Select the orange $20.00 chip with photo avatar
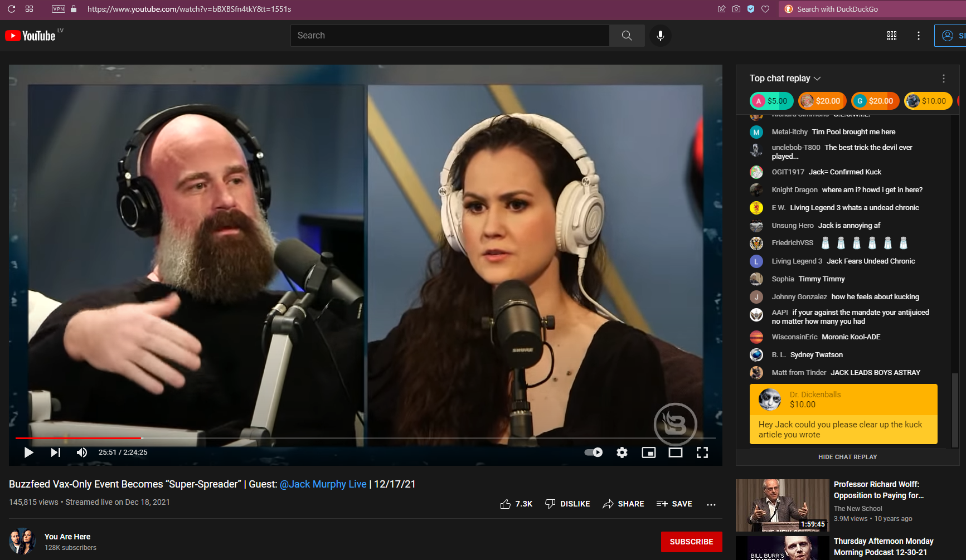 822,101
